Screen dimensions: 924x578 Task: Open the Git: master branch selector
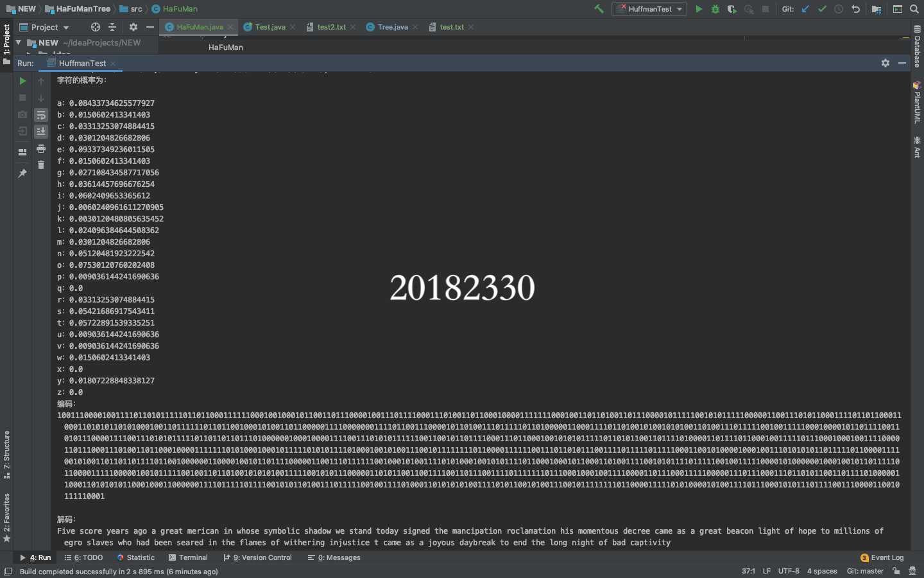[x=865, y=571]
